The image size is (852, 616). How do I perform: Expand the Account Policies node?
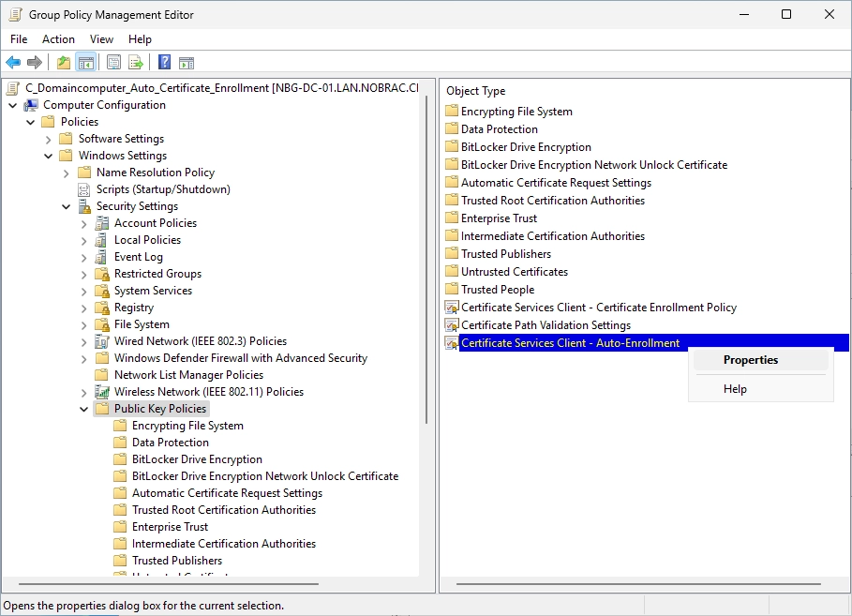[x=83, y=223]
